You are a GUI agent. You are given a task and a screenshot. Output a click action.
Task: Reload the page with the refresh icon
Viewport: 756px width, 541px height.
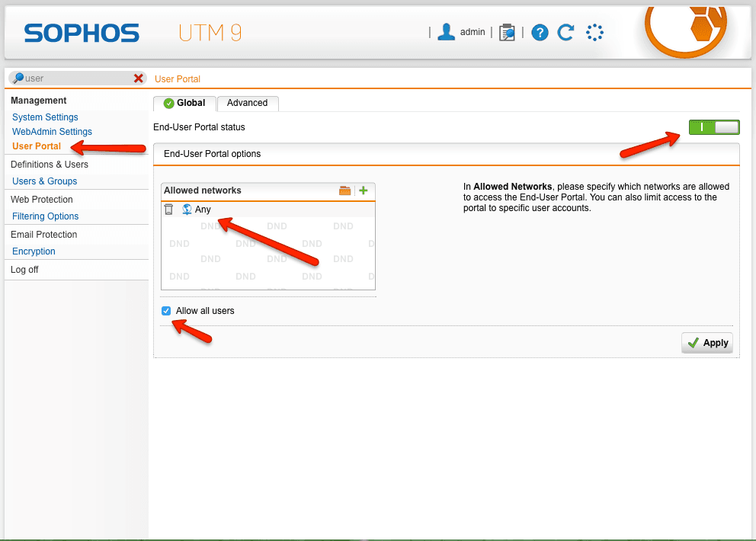click(565, 32)
